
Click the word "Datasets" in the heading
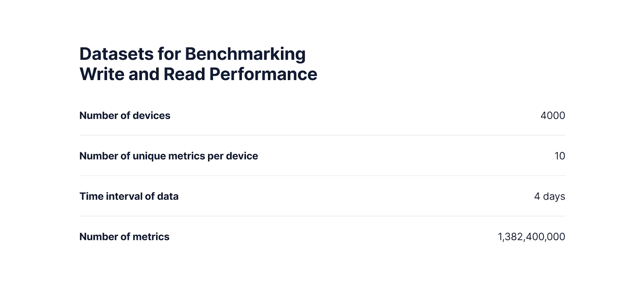tap(116, 54)
